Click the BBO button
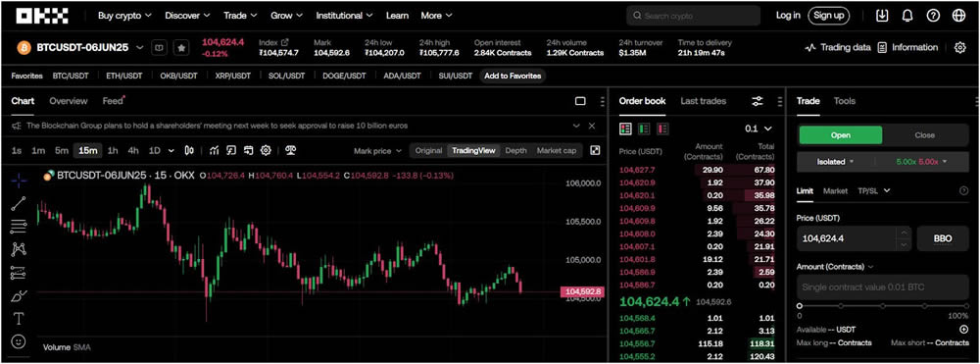This screenshot has height=364, width=980. (943, 238)
